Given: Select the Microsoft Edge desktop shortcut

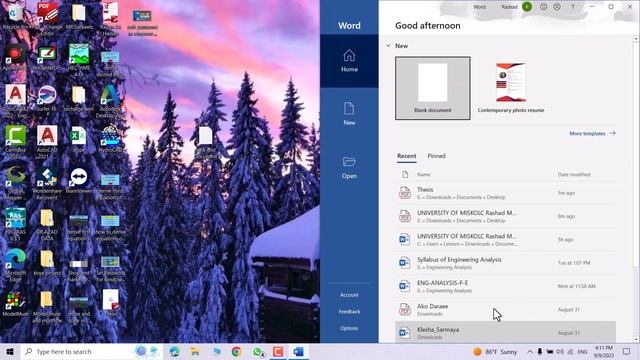Looking at the screenshot, I should 15,265.
